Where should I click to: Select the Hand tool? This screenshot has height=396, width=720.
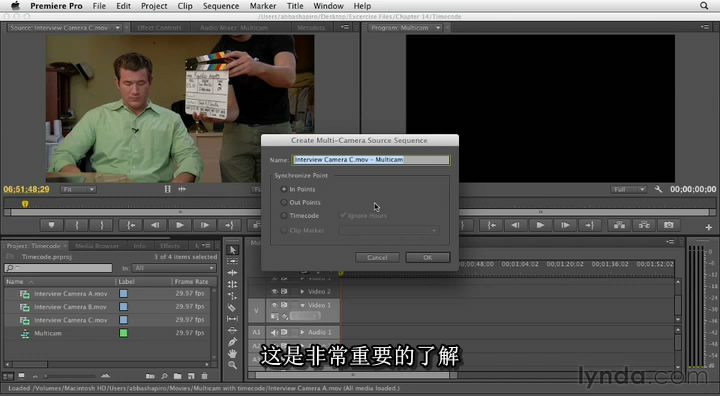tap(233, 354)
